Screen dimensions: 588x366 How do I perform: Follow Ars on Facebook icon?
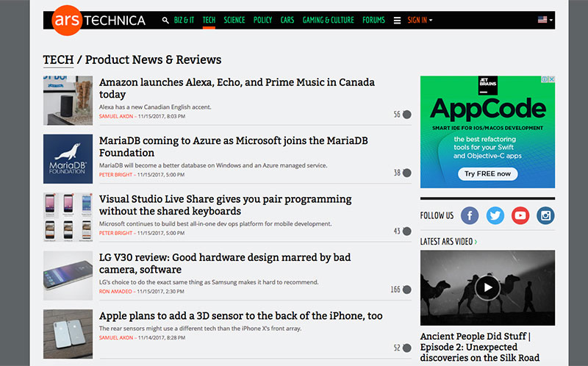click(470, 215)
